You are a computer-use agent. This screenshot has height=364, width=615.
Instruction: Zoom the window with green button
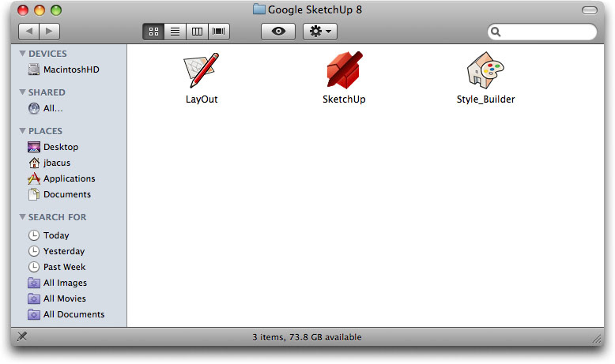coord(56,10)
